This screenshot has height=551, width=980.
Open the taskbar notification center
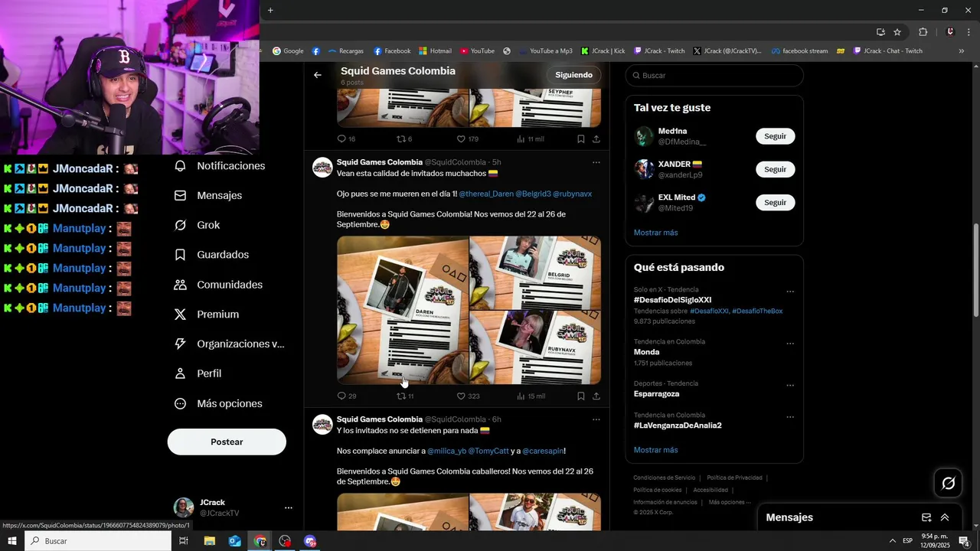tap(965, 541)
